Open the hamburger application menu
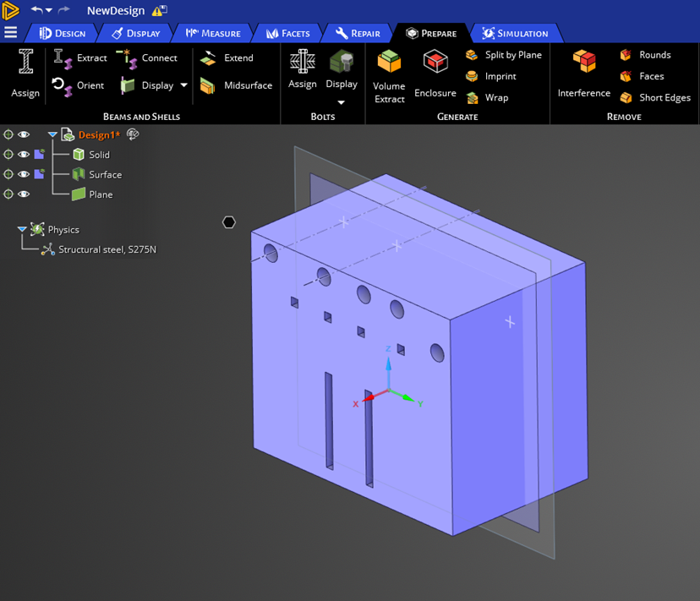 pos(11,33)
